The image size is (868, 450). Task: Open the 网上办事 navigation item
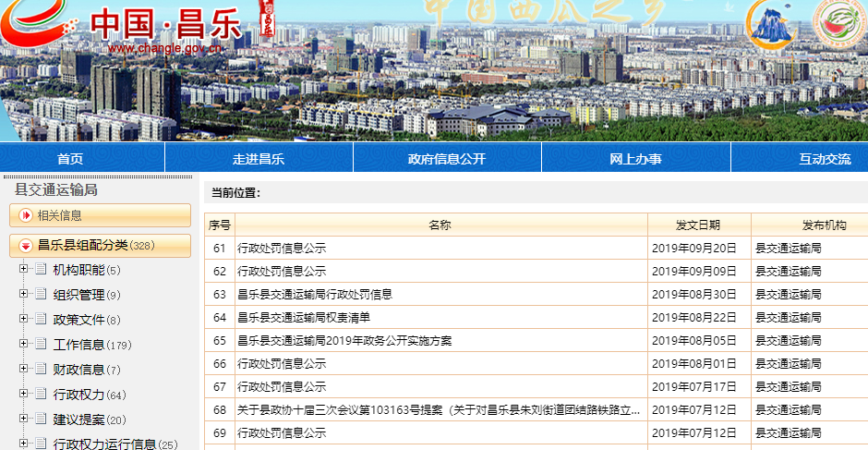tap(635, 158)
